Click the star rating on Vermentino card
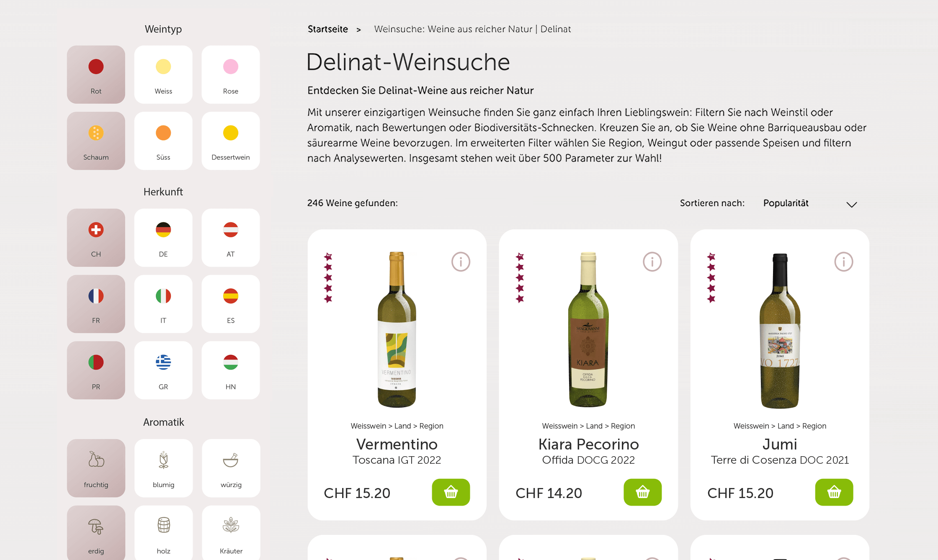This screenshot has width=938, height=560. pyautogui.click(x=328, y=277)
